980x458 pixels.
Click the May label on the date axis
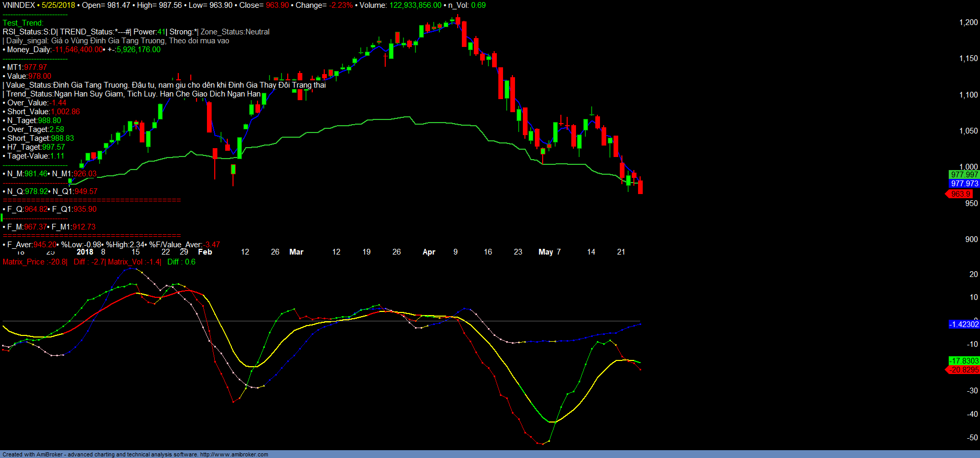pyautogui.click(x=545, y=252)
